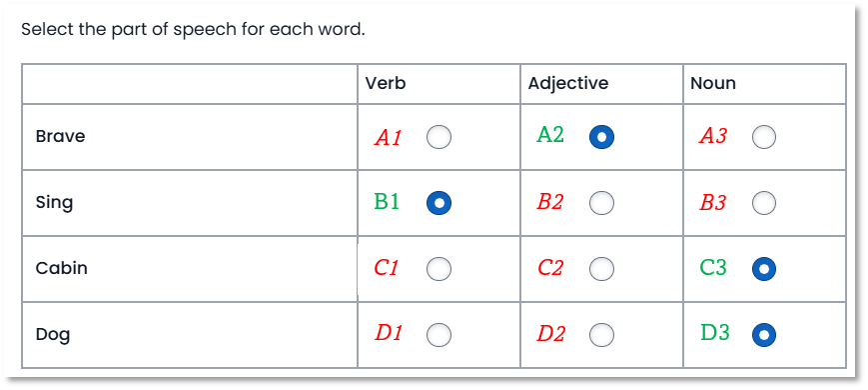868x390 pixels.
Task: Select the Noun radio for Dog
Action: click(x=764, y=335)
